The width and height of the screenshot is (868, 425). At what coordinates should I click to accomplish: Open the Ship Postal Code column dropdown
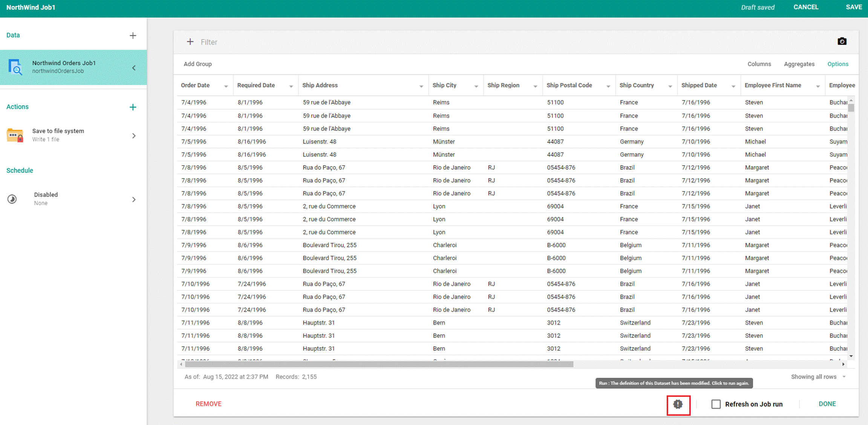coord(608,86)
